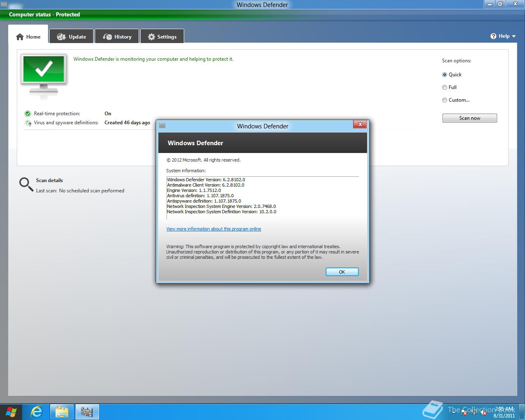This screenshot has width=525, height=420.
Task: Switch to the History tab
Action: click(x=117, y=36)
